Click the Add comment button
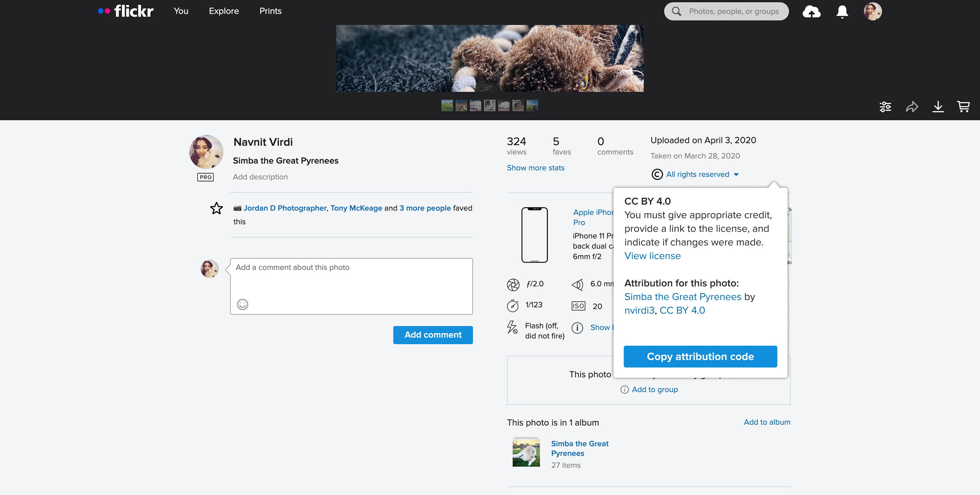This screenshot has width=980, height=495. [x=433, y=334]
